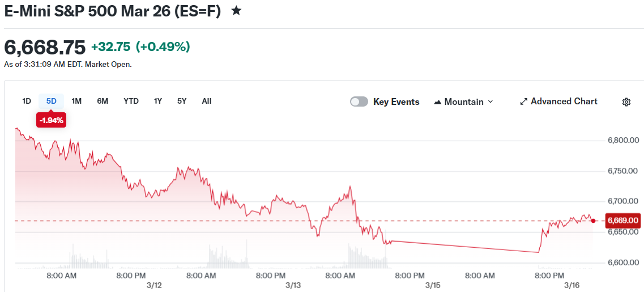
Task: Open chart settings gear icon
Action: click(x=626, y=102)
